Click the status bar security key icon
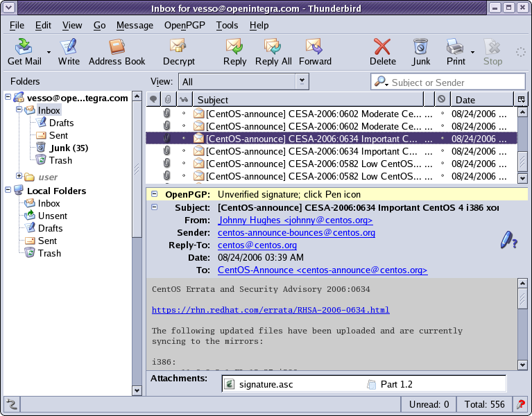This screenshot has height=416, width=532. click(520, 404)
